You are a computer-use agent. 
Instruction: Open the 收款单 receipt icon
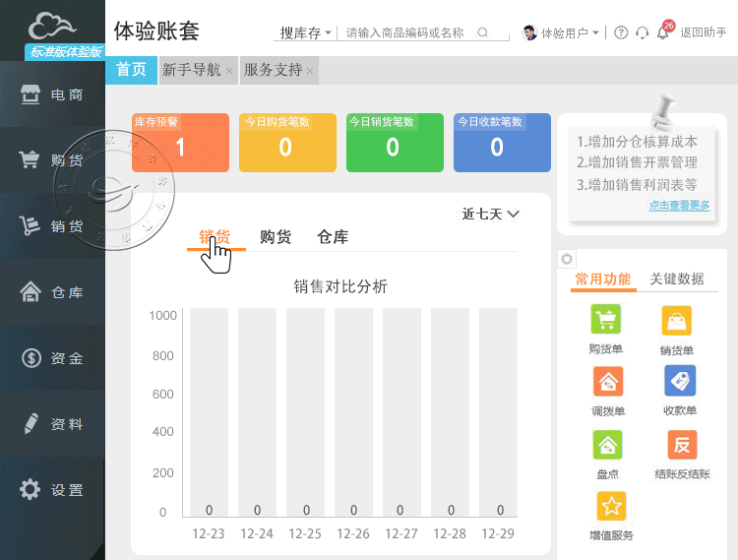click(x=679, y=382)
